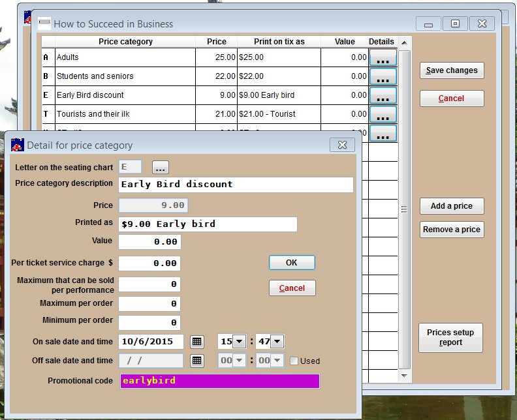Open details for Early Bird discount row

point(383,95)
